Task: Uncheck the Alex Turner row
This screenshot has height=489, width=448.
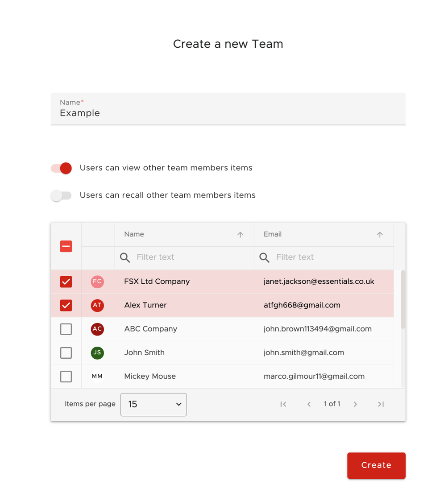Action: pyautogui.click(x=66, y=305)
